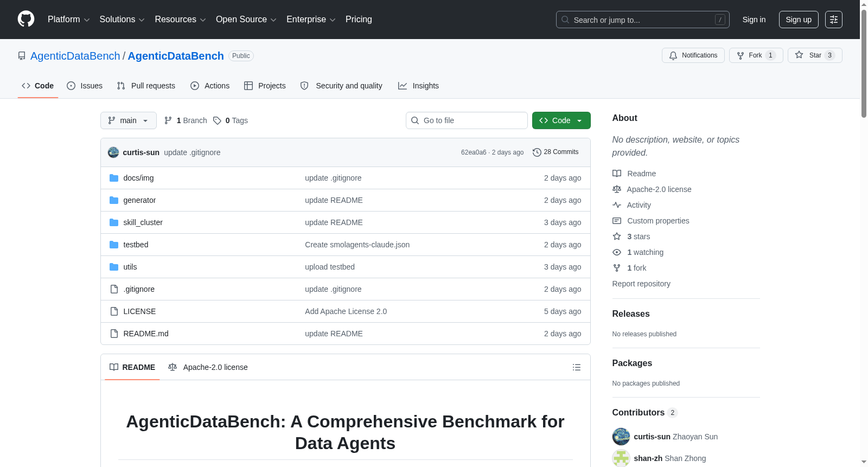Click the eye icon beside watching
Screen dimensions: 868x467
pyautogui.click(x=617, y=252)
